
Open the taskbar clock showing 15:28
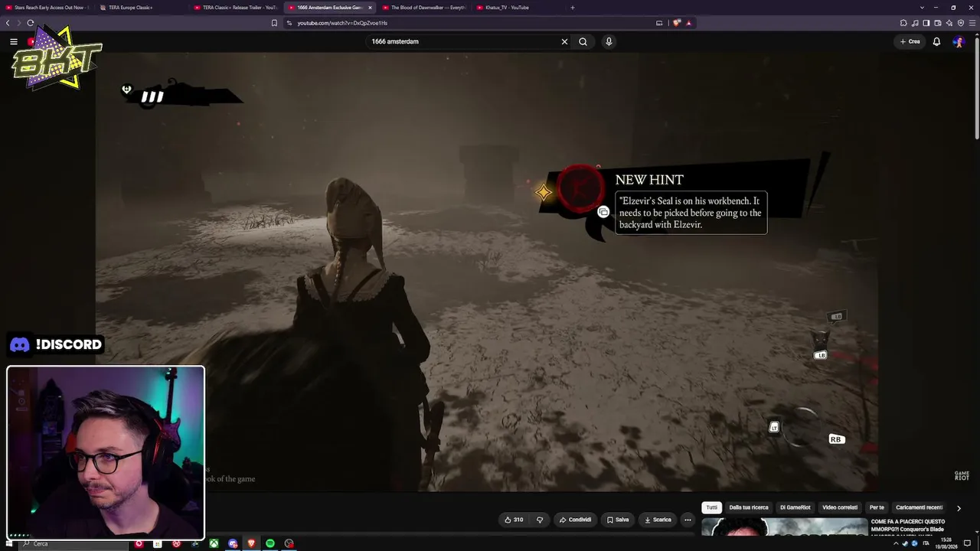pos(946,543)
